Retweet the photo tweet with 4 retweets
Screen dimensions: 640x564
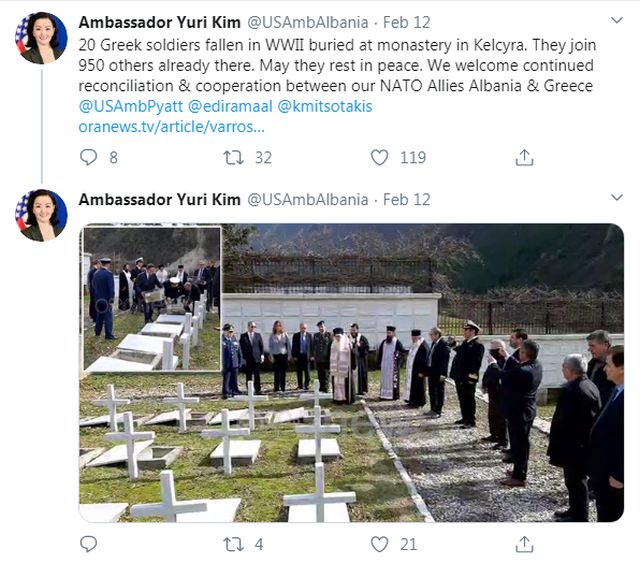233,544
